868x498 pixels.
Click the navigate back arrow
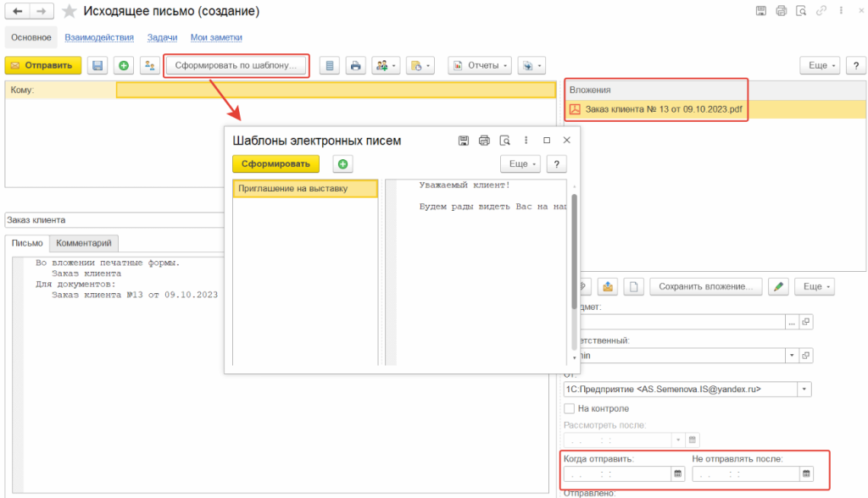(x=16, y=12)
